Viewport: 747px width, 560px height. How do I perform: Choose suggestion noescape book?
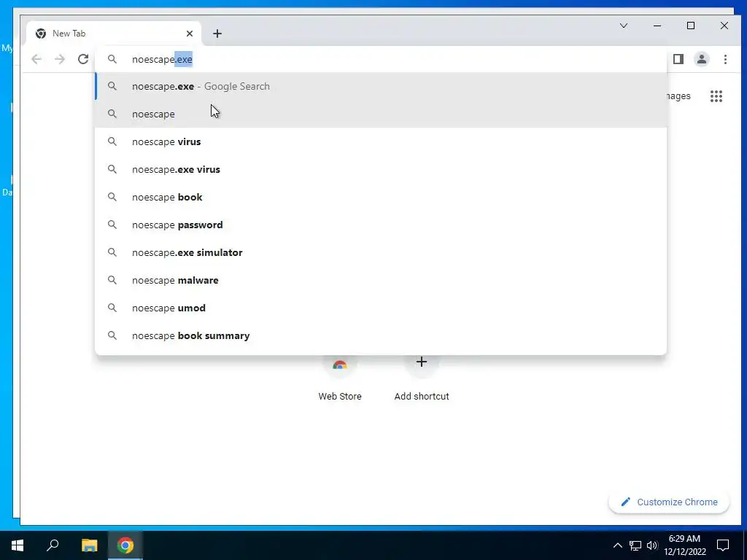point(381,197)
